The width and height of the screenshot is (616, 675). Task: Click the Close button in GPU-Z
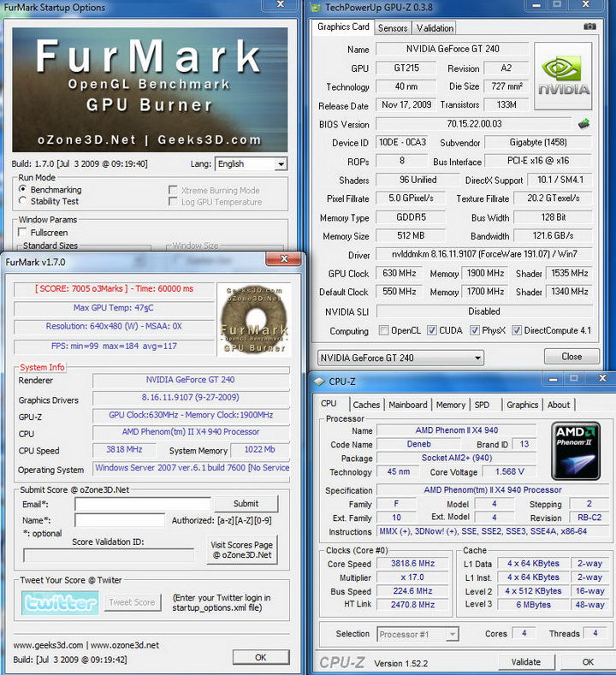(572, 357)
